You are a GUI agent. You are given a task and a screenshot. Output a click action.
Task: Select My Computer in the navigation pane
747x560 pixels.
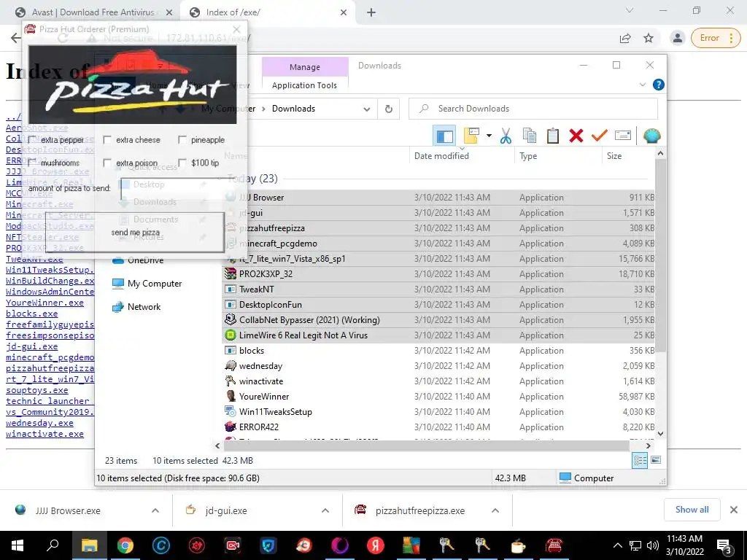click(147, 284)
